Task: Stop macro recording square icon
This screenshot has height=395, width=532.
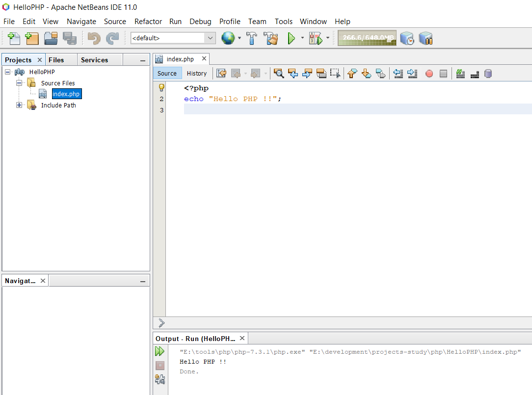Action: [x=443, y=74]
